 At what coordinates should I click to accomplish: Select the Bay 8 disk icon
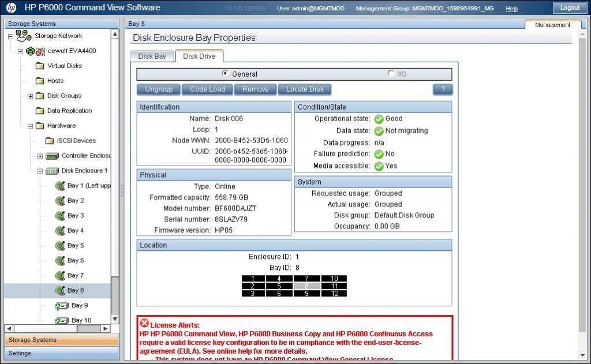pyautogui.click(x=60, y=291)
